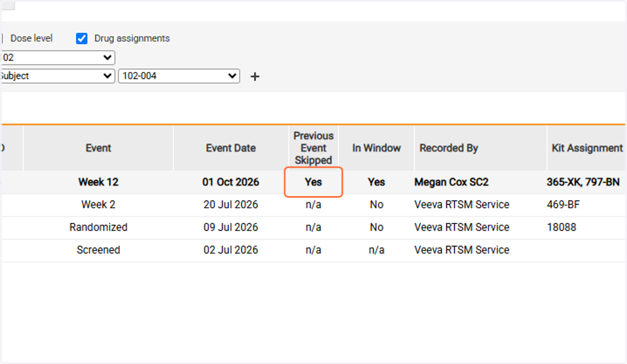The height and width of the screenshot is (364, 627).
Task: Select the Week 2 event cell
Action: 98,205
